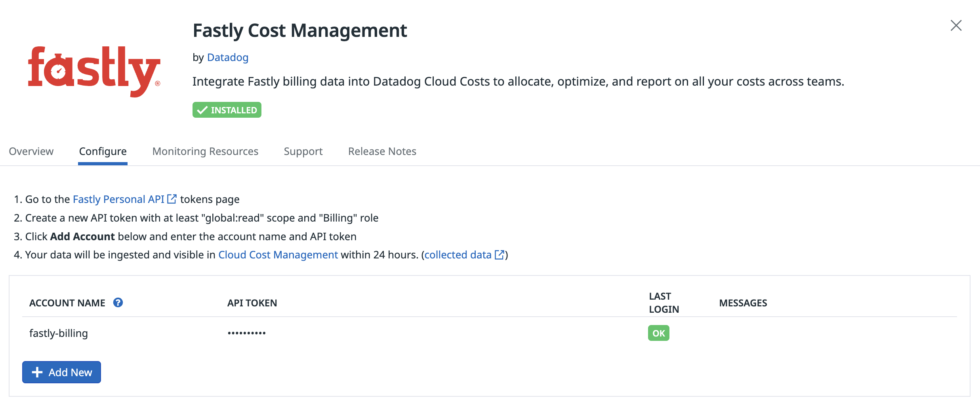980x413 pixels.
Task: Click the Add New account button
Action: click(61, 372)
